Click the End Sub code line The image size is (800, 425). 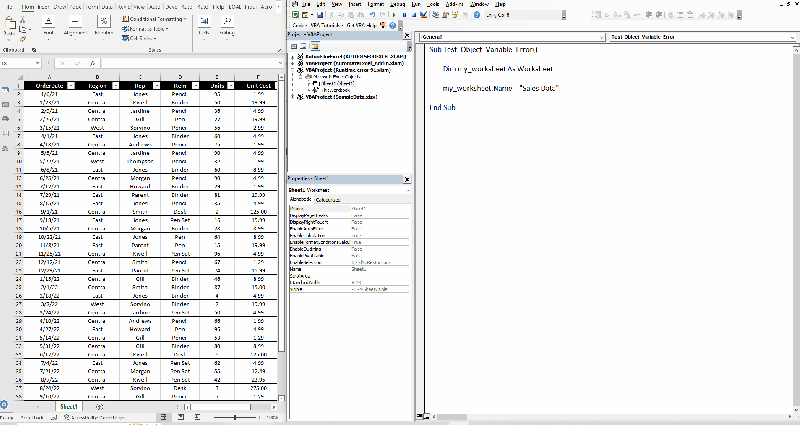[x=442, y=108]
